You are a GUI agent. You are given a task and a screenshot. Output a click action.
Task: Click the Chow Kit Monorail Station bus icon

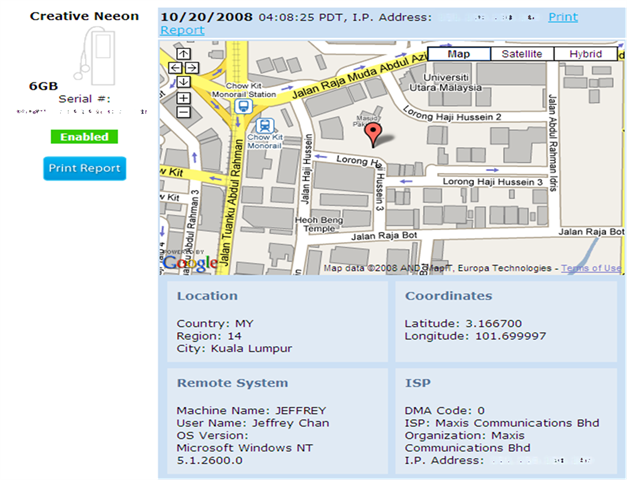(244, 106)
